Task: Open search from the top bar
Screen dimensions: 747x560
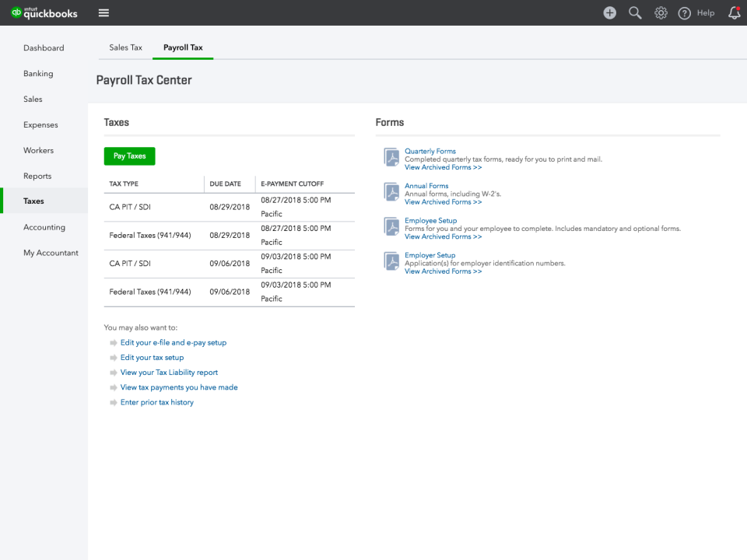Action: [635, 12]
